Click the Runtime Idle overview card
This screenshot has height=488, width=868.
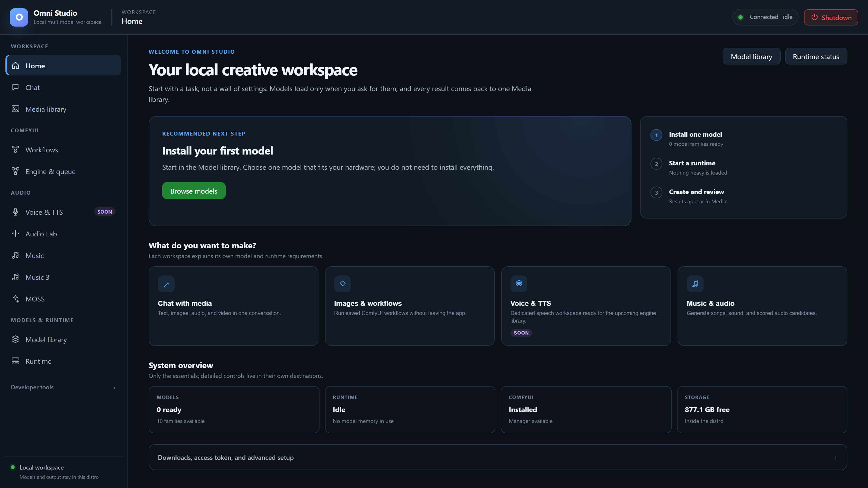[410, 410]
